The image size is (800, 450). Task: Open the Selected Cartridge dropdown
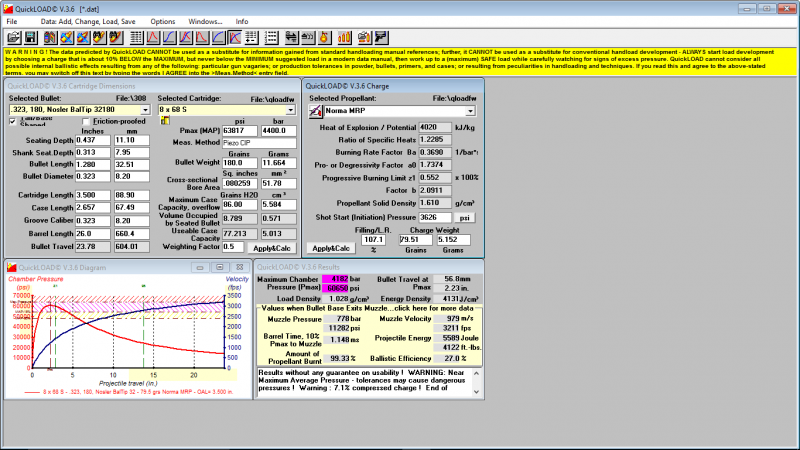[x=290, y=110]
